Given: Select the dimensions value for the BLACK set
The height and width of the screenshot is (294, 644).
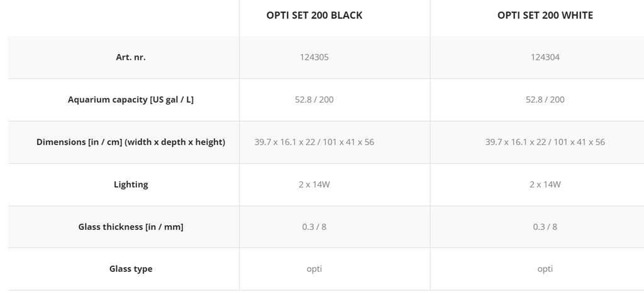Looking at the screenshot, I should (314, 142).
